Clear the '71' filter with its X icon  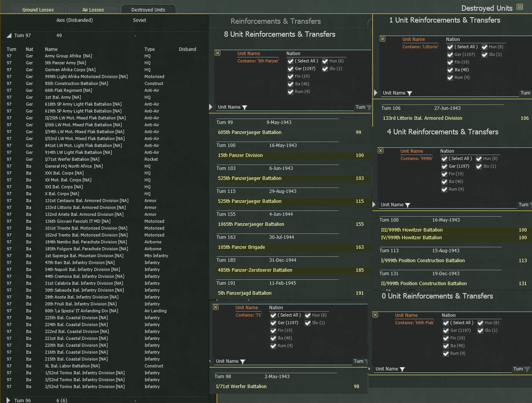pos(216,307)
